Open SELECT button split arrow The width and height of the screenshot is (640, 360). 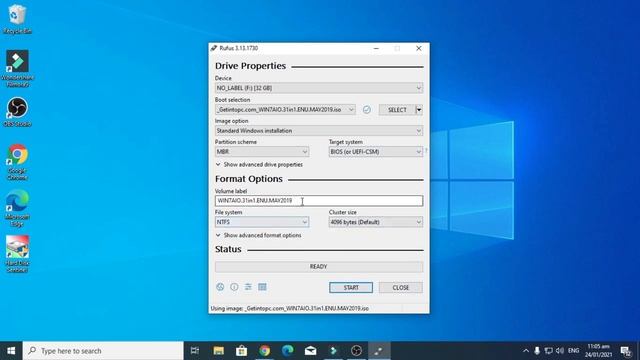pyautogui.click(x=419, y=109)
